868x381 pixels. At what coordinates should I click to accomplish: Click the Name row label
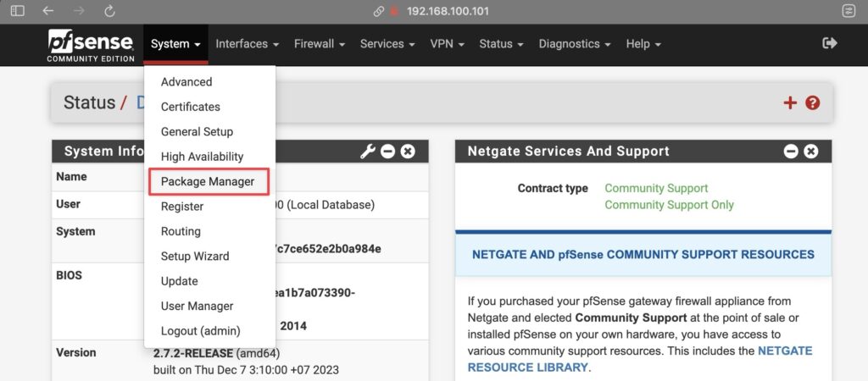pyautogui.click(x=71, y=177)
